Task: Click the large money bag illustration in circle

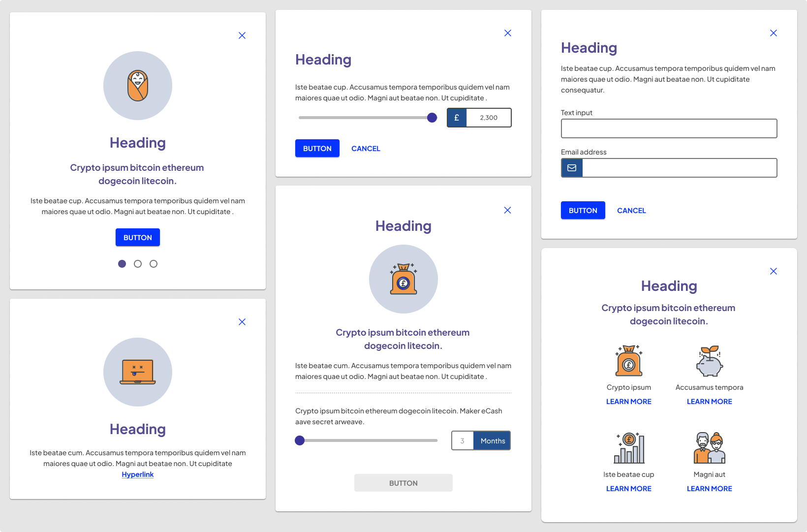Action: 403,279
